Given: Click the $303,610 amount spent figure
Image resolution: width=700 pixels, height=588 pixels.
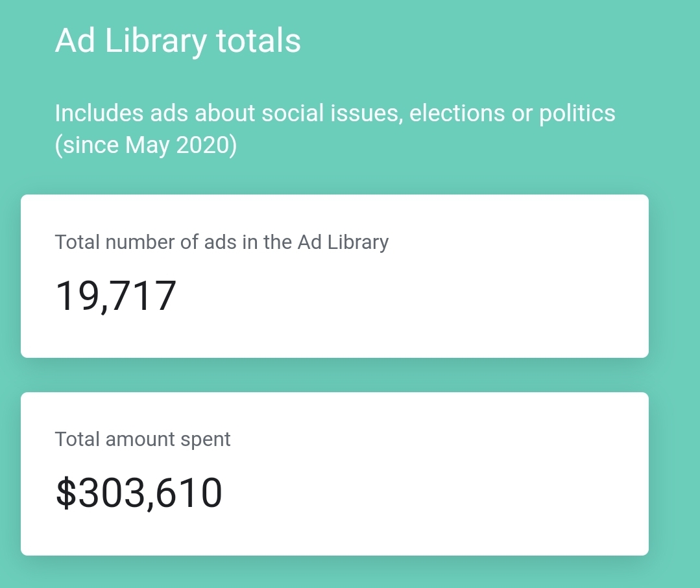Looking at the screenshot, I should (138, 493).
